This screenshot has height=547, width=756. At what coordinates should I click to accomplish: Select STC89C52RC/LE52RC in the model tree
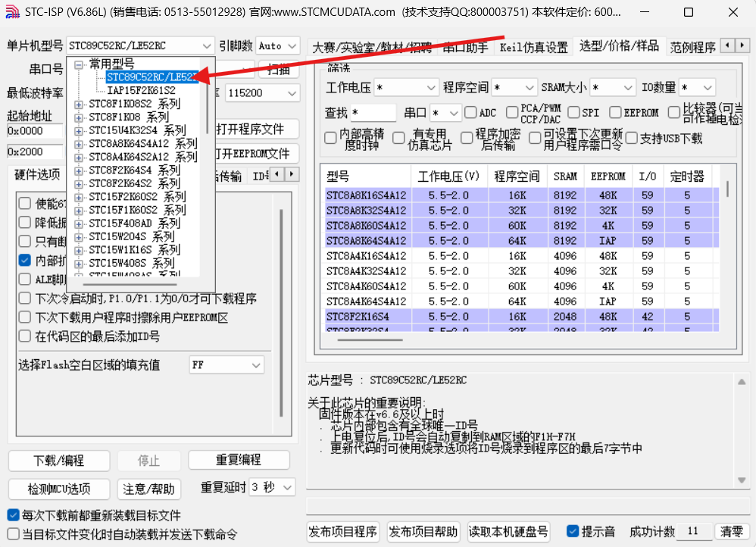tap(152, 77)
